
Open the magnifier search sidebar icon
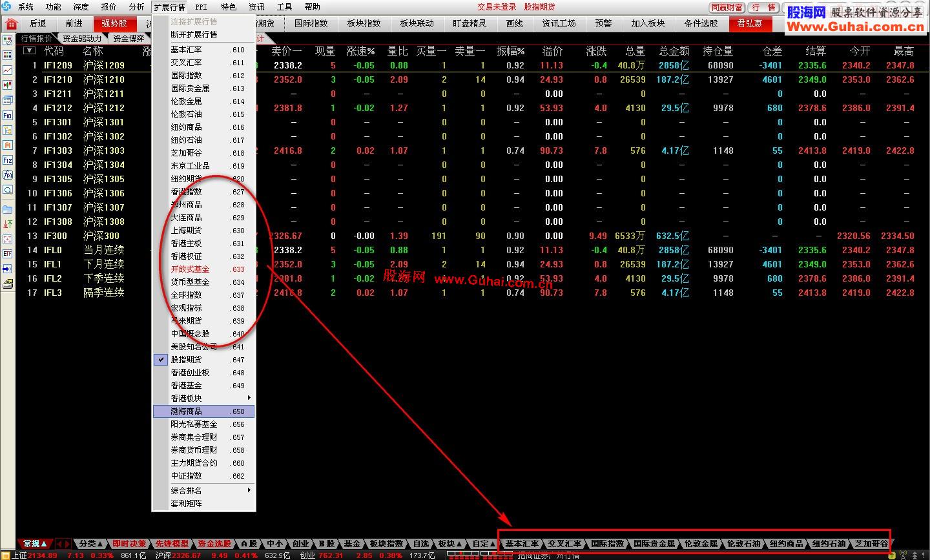[x=7, y=190]
